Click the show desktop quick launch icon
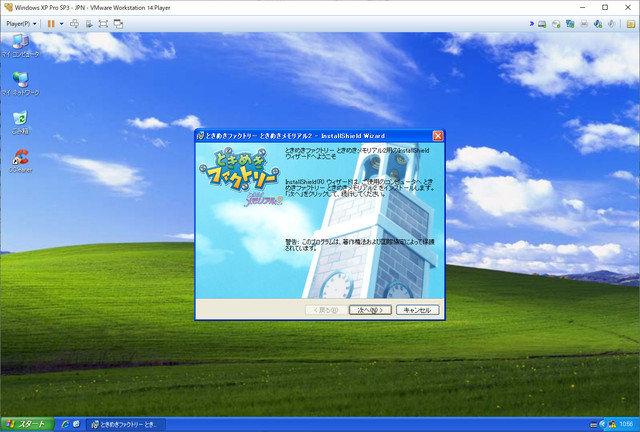 [76, 425]
